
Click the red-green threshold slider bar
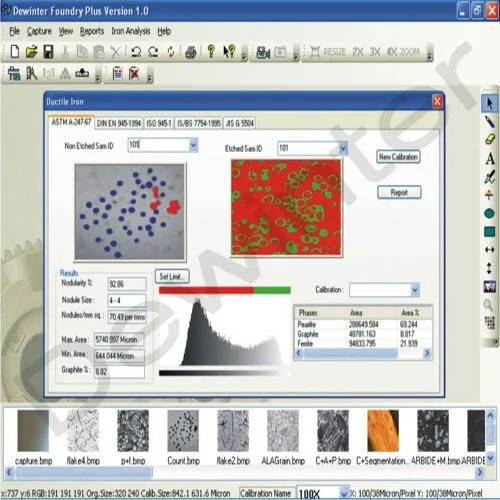(225, 290)
